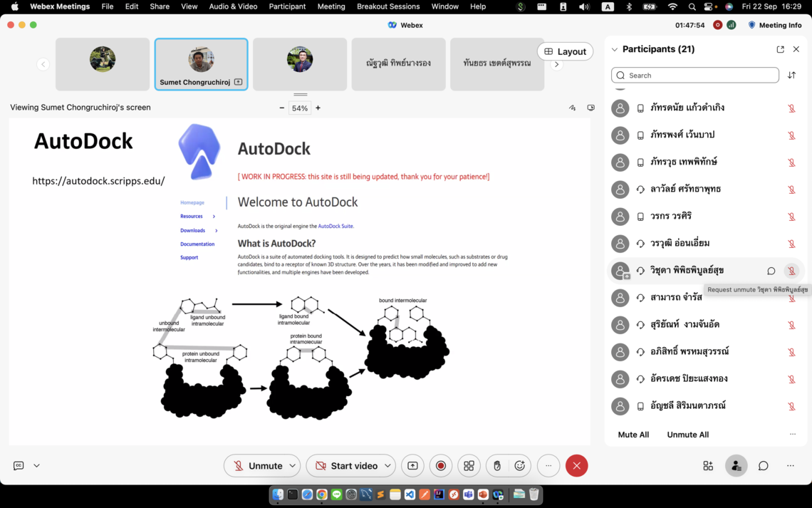Open the Audio & Video menu
The width and height of the screenshot is (812, 508).
click(233, 6)
